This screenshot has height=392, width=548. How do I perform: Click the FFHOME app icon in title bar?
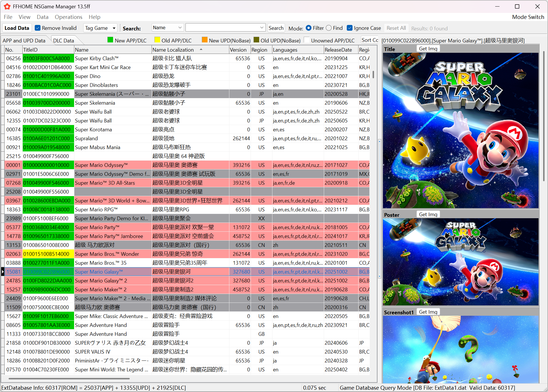pos(7,6)
